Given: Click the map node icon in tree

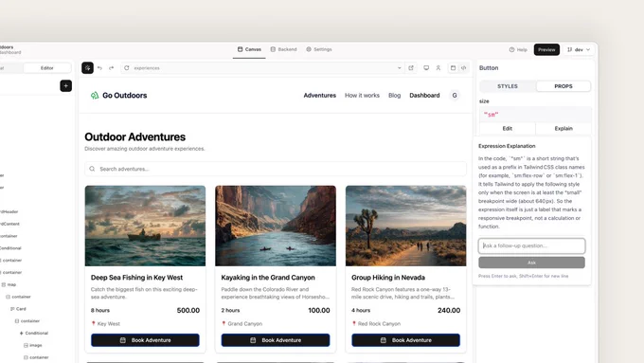Looking at the screenshot, I should [x=3, y=284].
